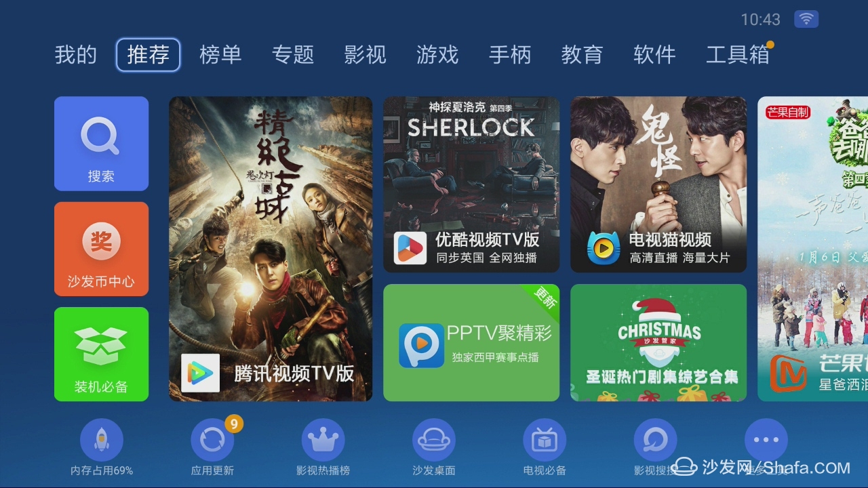The height and width of the screenshot is (488, 868).
Task: Open Sherlock 优酷视频TV版 tile
Action: pos(471,184)
